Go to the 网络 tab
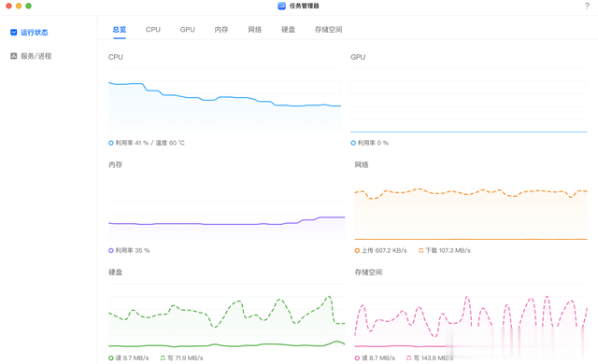This screenshot has width=598, height=364. click(255, 30)
